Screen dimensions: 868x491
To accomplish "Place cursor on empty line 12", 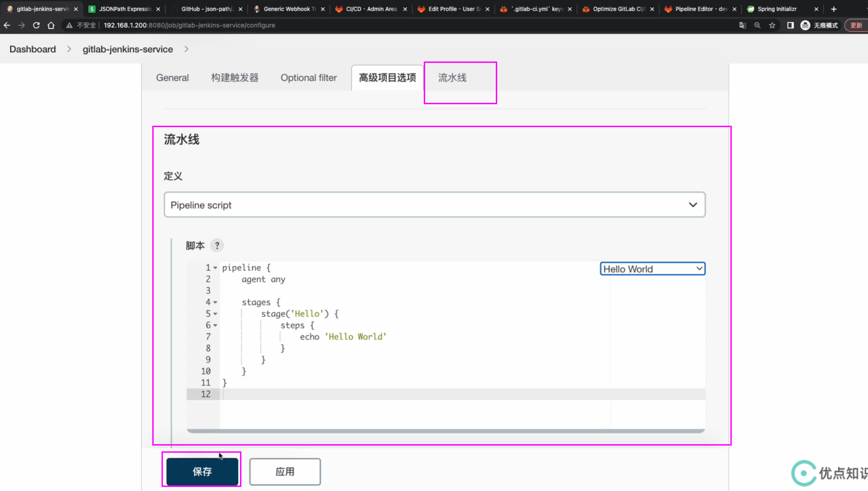I will point(462,394).
